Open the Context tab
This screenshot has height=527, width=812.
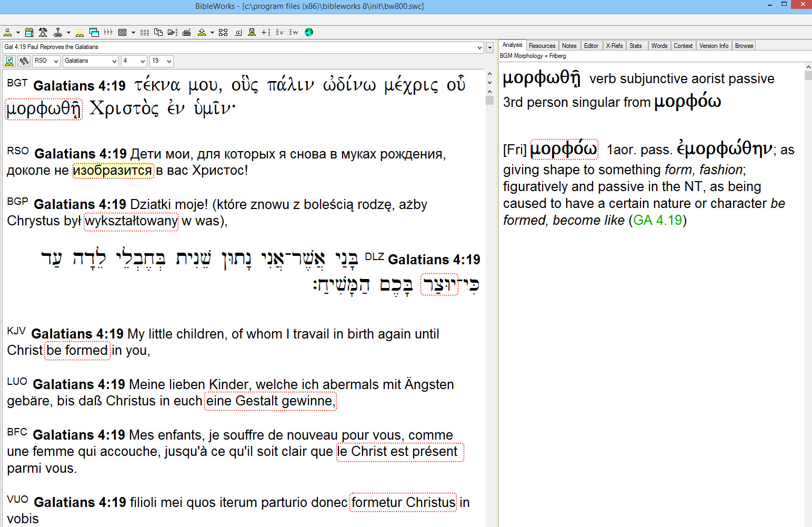click(x=683, y=46)
